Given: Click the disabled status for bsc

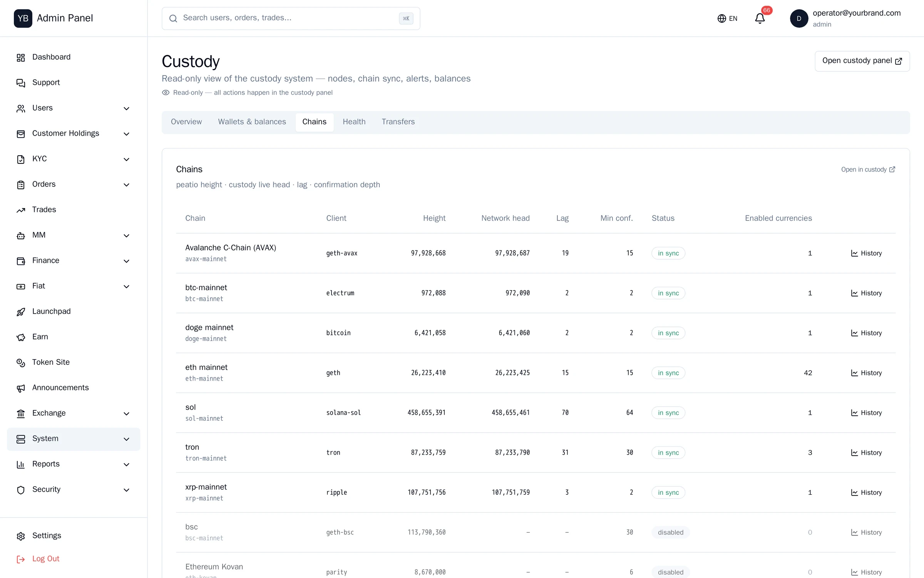Looking at the screenshot, I should click(671, 532).
